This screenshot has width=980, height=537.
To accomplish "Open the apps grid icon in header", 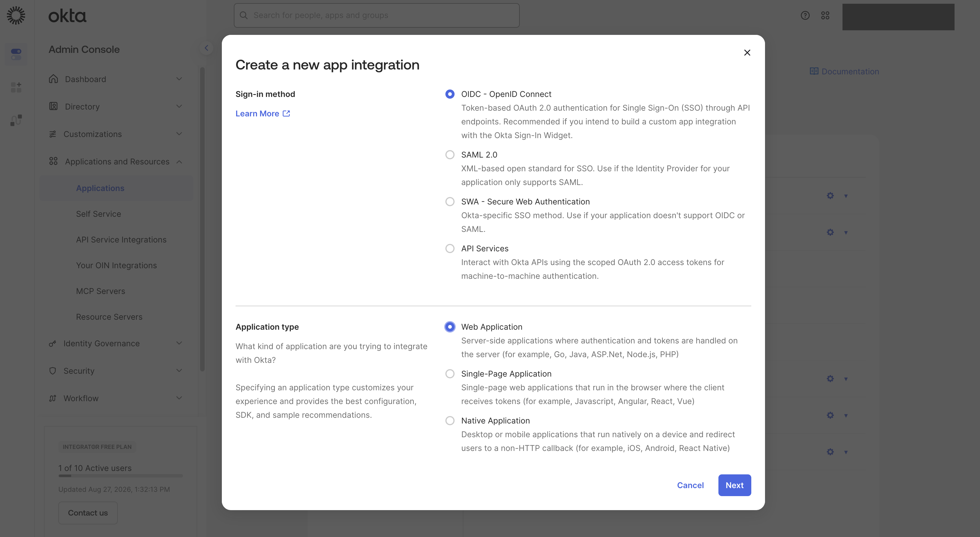I will coord(825,15).
